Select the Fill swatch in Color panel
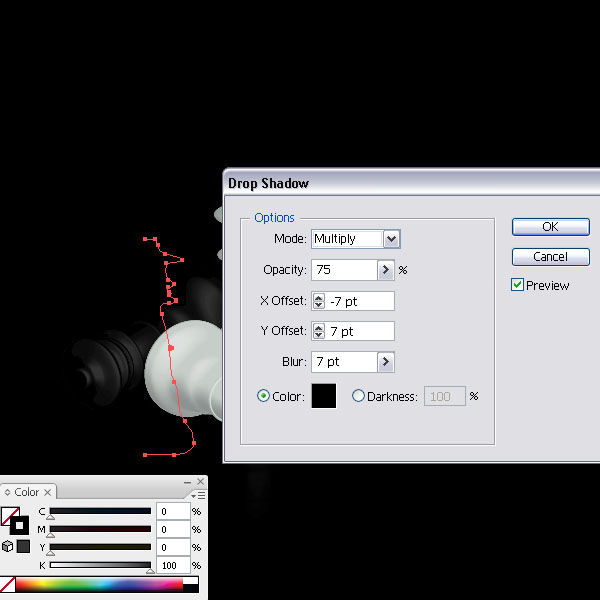The width and height of the screenshot is (600, 600). 8,515
